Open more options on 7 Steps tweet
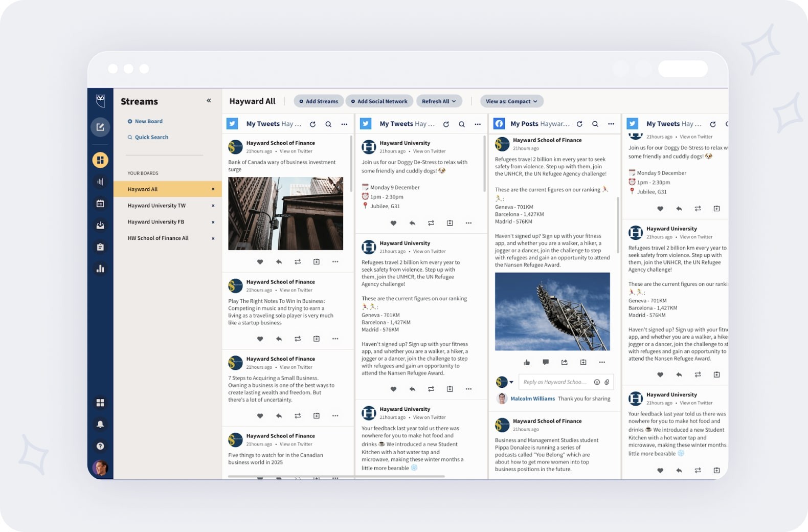The width and height of the screenshot is (808, 532). click(335, 416)
